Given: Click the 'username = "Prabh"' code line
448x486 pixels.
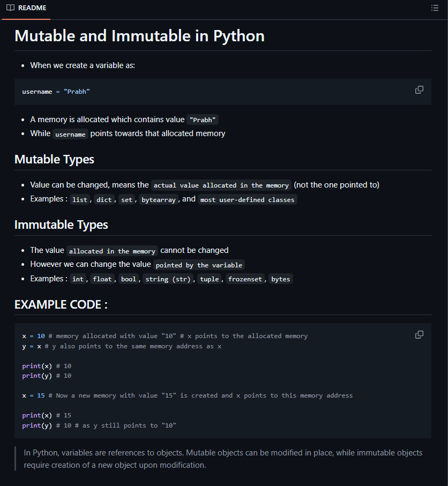Looking at the screenshot, I should coord(56,92).
